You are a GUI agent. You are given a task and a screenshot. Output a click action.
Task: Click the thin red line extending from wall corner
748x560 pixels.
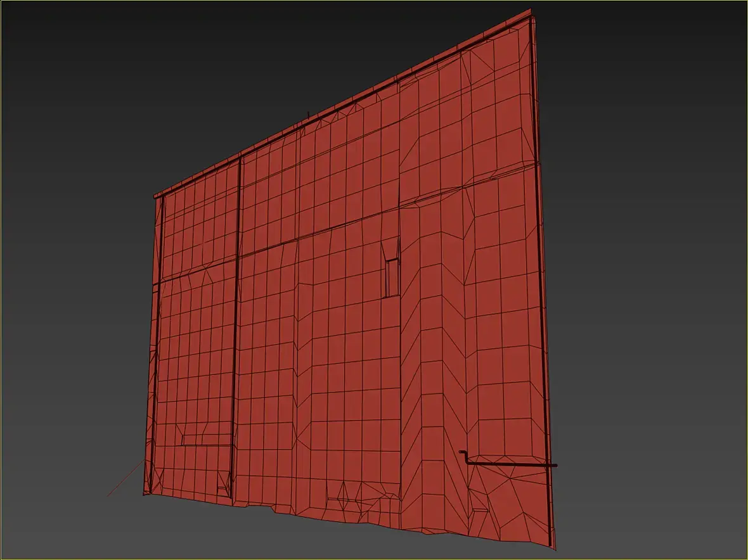tap(126, 478)
